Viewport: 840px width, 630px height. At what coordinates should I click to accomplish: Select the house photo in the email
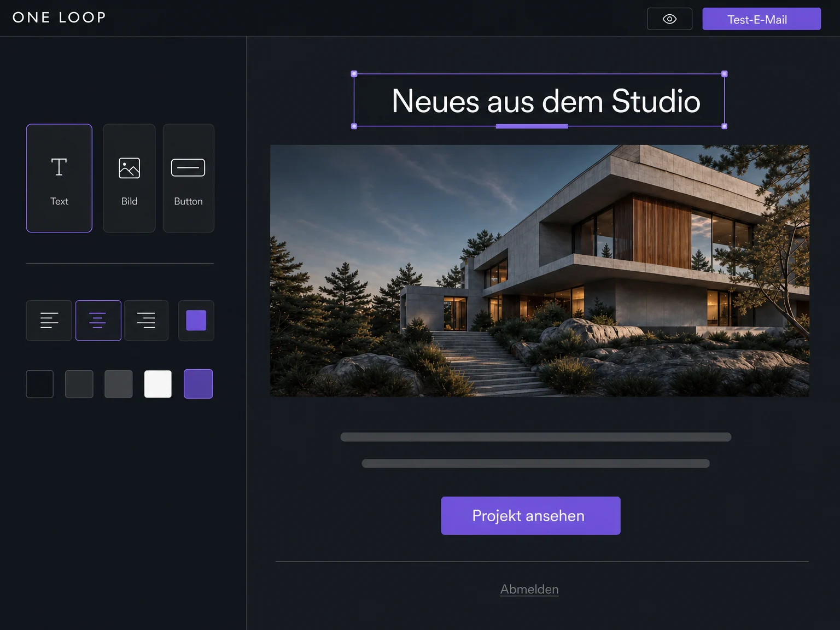[540, 271]
